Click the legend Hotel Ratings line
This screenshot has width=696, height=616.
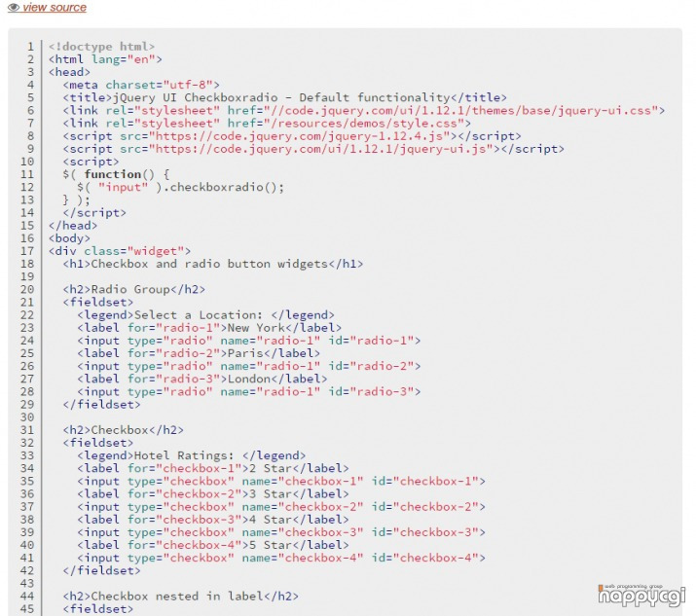[192, 455]
